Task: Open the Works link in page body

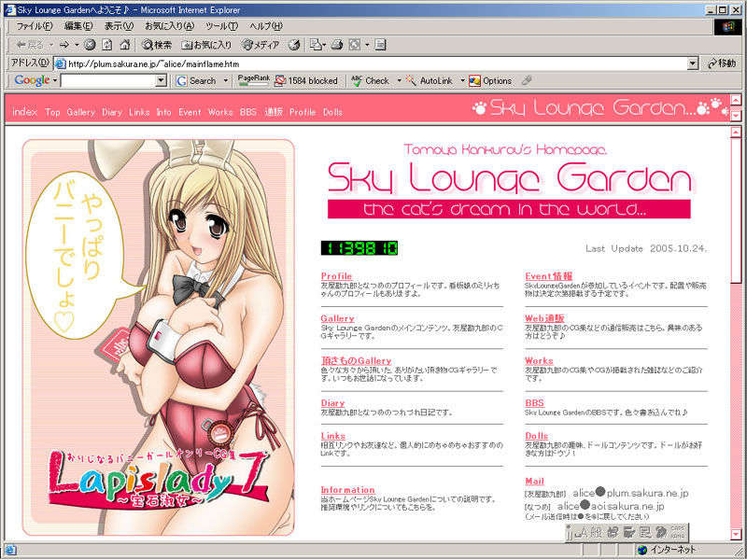Action: [x=539, y=361]
